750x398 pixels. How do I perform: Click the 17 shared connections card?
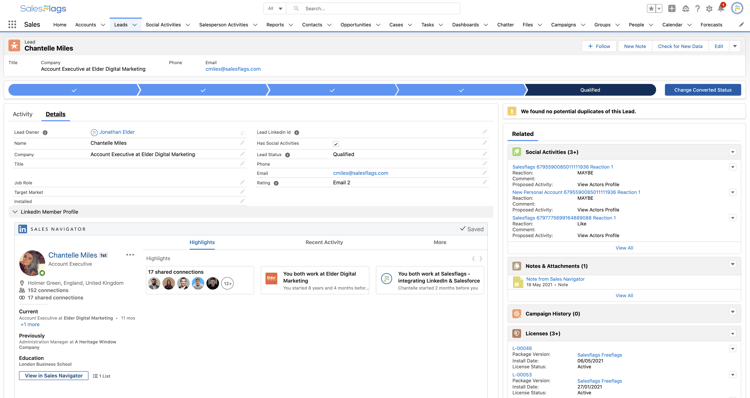(x=199, y=280)
